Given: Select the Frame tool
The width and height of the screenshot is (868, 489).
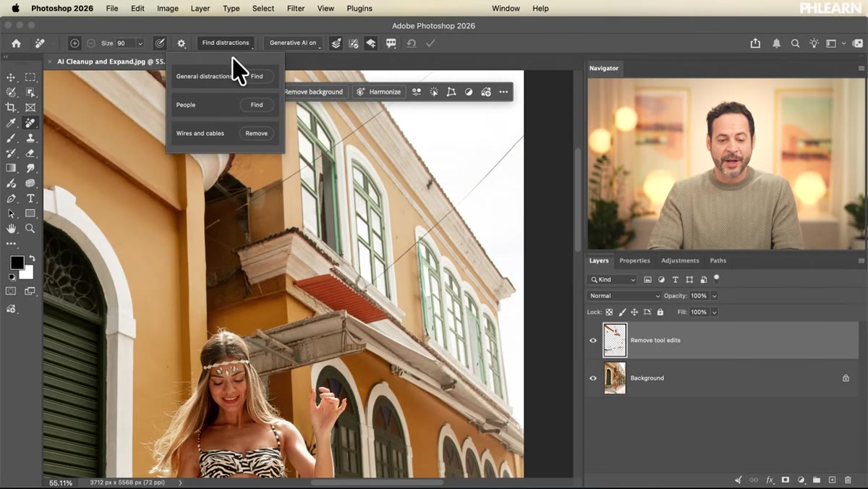Looking at the screenshot, I should click(30, 108).
